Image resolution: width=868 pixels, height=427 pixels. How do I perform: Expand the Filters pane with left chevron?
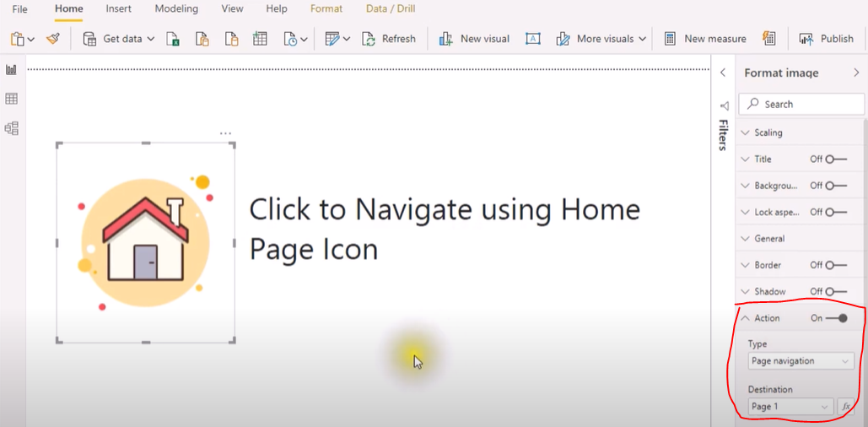click(723, 73)
